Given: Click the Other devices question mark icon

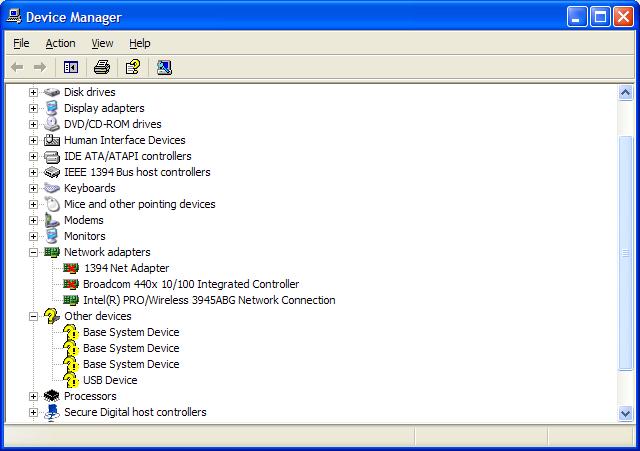Looking at the screenshot, I should (x=52, y=316).
